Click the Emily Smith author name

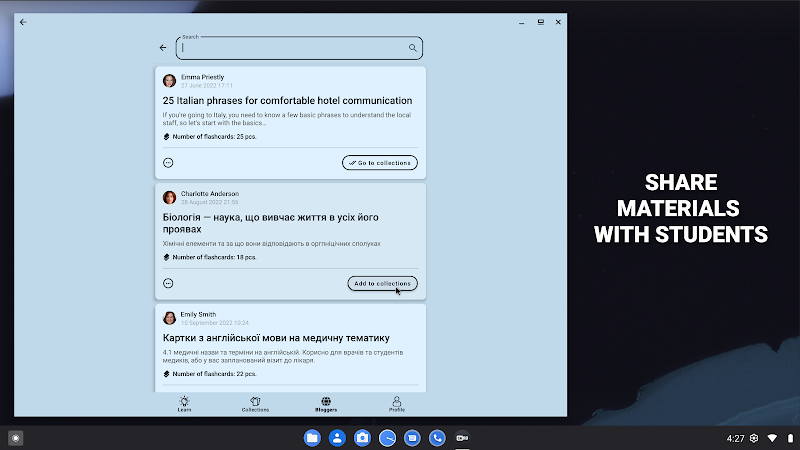click(x=198, y=314)
